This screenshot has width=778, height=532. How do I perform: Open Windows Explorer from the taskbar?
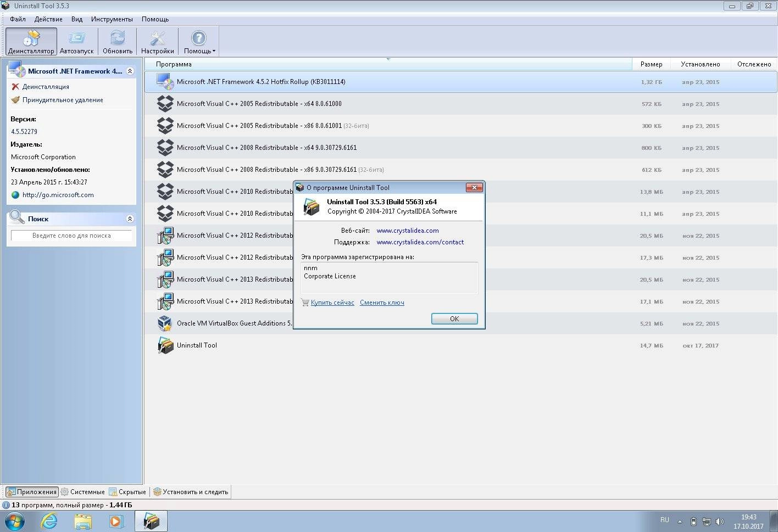tap(83, 521)
